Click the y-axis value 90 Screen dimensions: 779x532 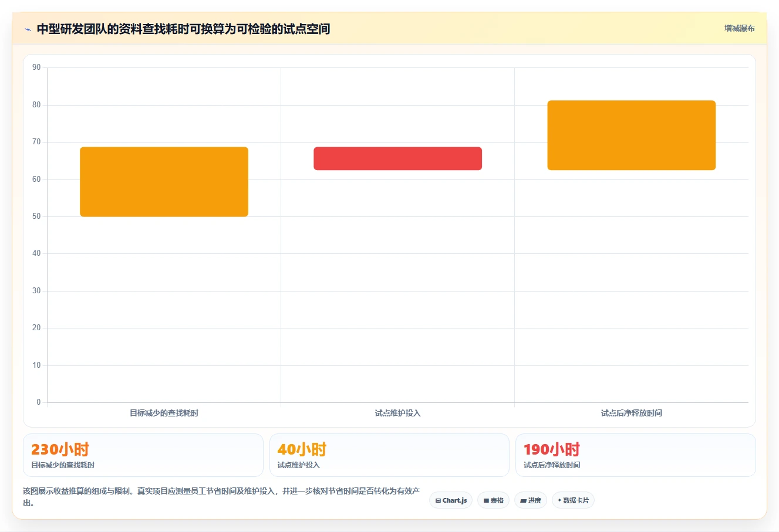[36, 67]
